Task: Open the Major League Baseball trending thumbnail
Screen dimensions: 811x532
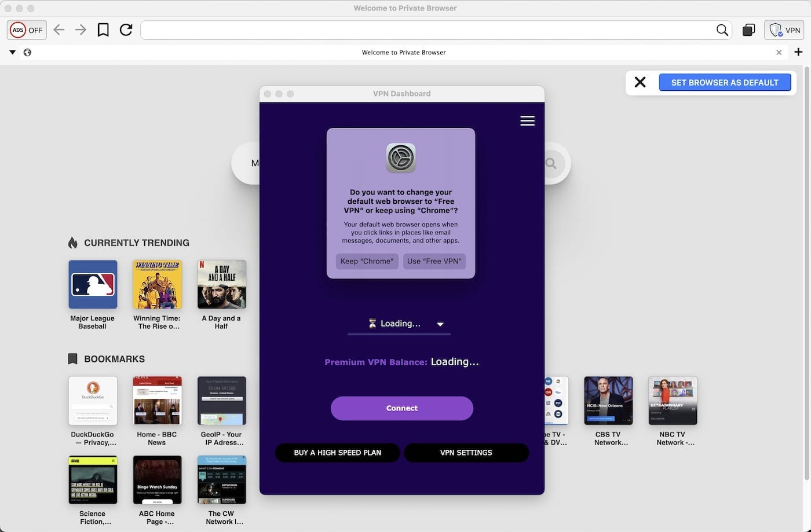Action: click(92, 284)
